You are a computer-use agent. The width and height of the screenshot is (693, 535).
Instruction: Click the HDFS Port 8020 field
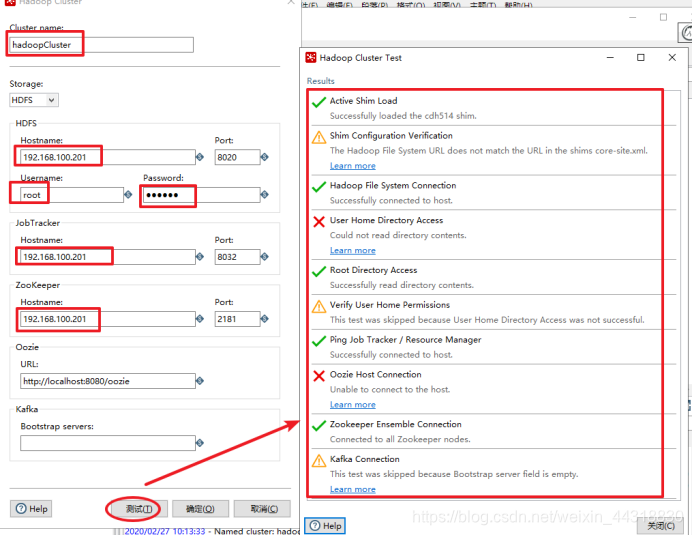point(237,157)
